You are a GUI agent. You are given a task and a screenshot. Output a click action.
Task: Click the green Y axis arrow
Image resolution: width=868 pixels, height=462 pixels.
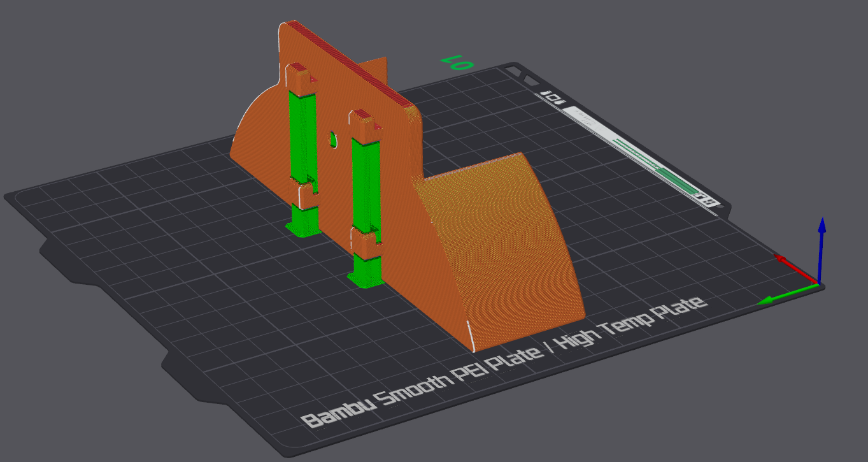point(788,294)
